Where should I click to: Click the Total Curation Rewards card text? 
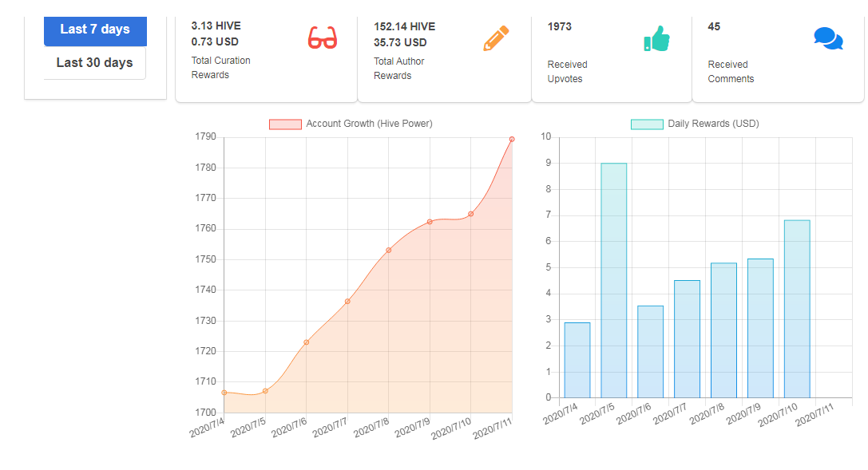click(221, 68)
